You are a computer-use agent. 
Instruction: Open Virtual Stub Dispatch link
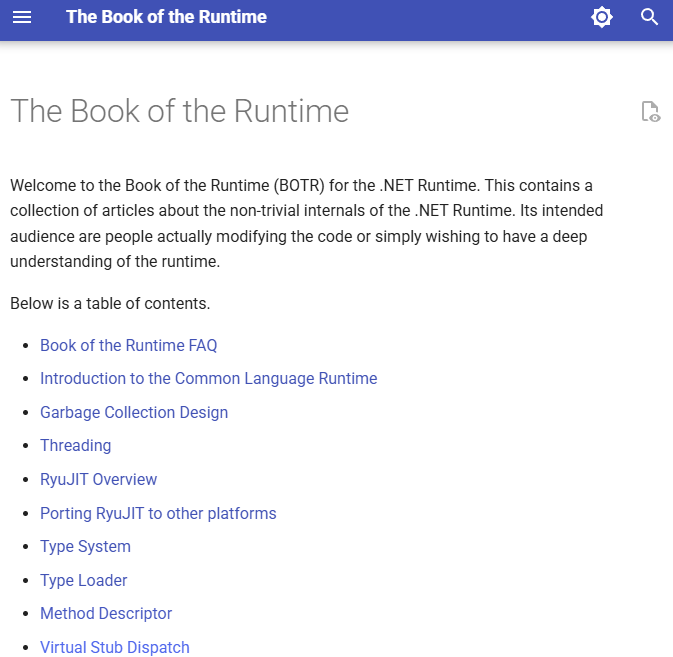(114, 647)
